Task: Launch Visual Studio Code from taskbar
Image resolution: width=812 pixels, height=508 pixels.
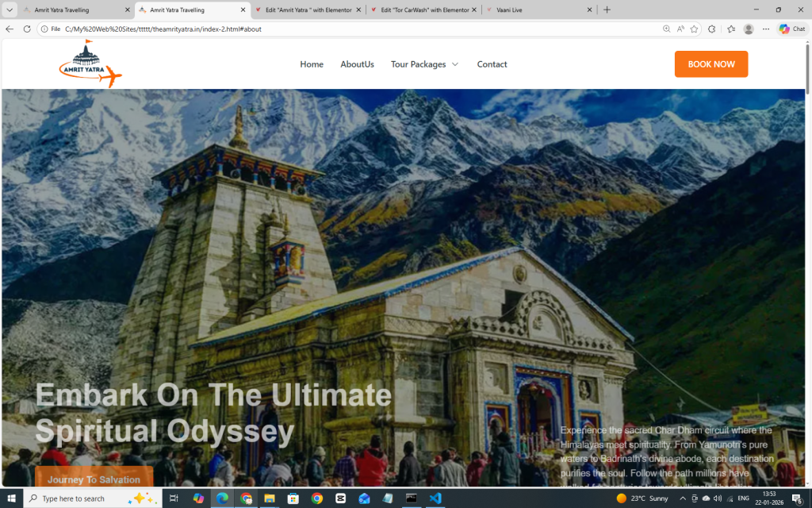Action: click(x=435, y=498)
